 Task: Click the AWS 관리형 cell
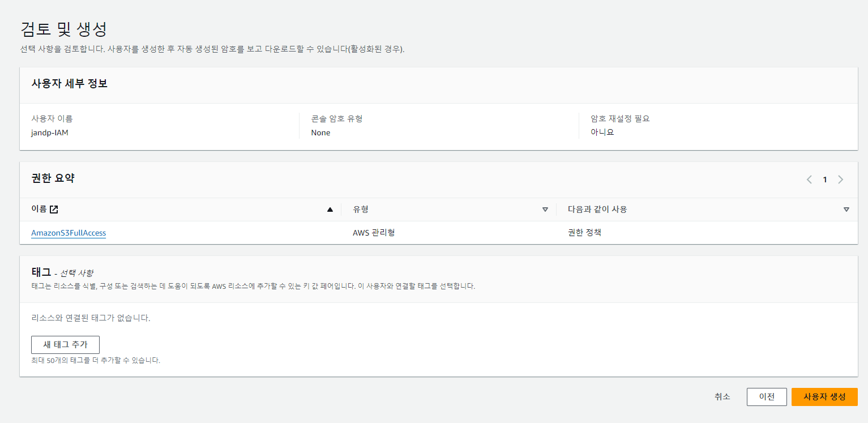coord(374,233)
